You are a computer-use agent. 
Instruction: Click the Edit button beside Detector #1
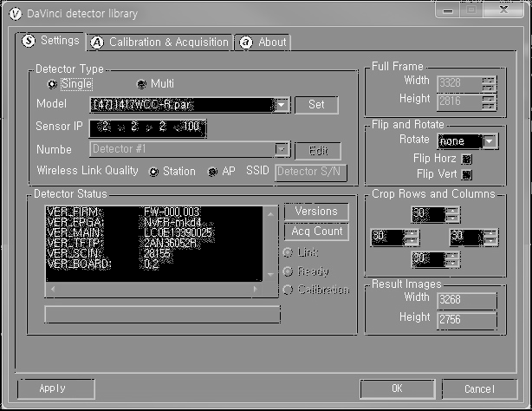pos(318,151)
